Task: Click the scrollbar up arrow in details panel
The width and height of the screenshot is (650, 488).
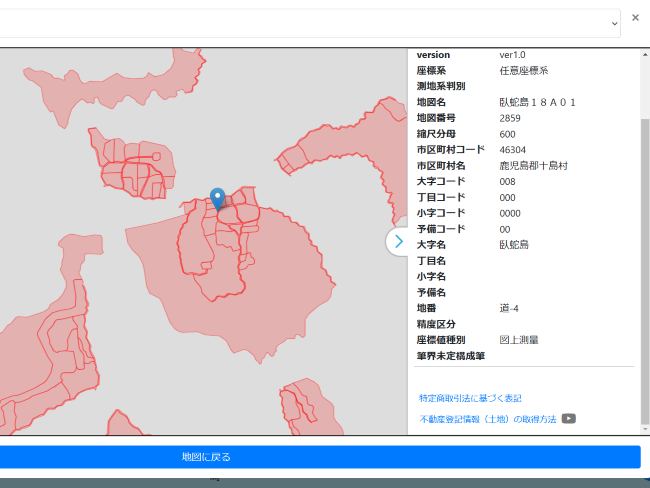Action: click(645, 54)
